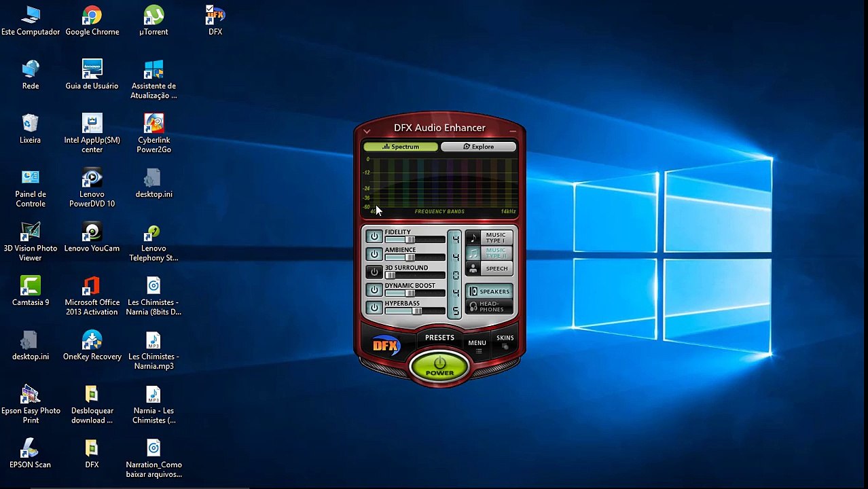The image size is (868, 489).
Task: Select the Lenovo PowerDVD 10 icon
Action: (x=92, y=188)
